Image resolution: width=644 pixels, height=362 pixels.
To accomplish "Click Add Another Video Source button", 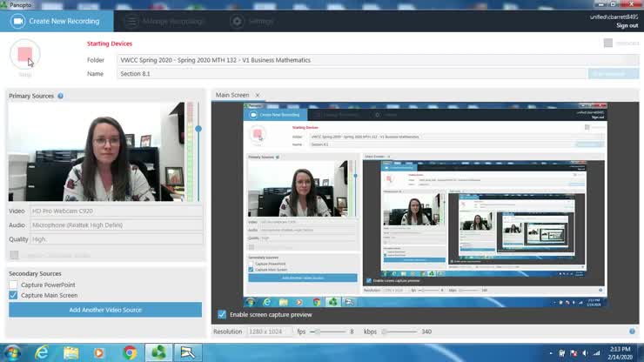I will click(105, 310).
